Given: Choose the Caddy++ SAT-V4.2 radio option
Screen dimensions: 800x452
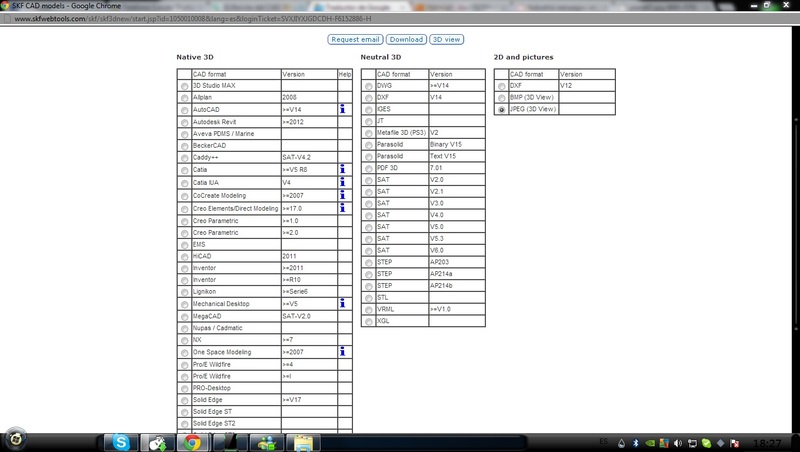Looking at the screenshot, I should [185, 158].
